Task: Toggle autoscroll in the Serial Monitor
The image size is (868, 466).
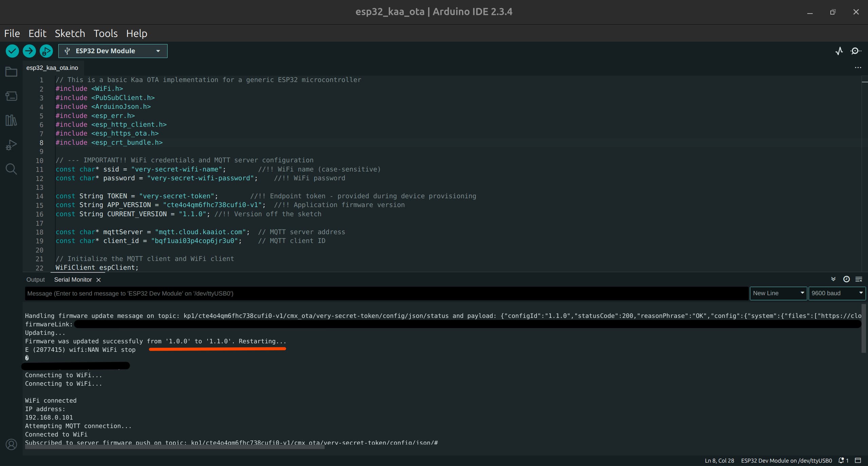Action: coord(833,279)
